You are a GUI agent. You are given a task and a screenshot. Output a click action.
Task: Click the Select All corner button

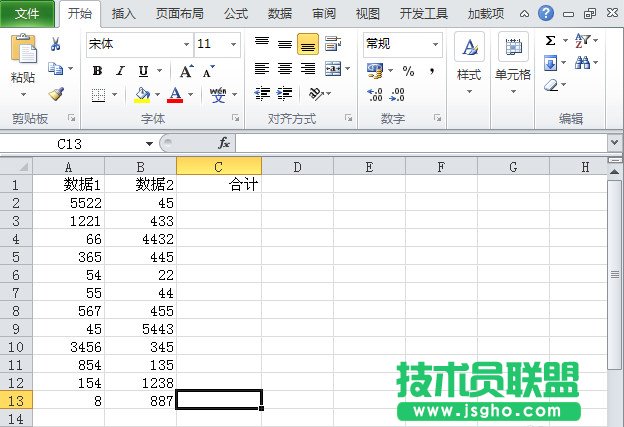17,166
